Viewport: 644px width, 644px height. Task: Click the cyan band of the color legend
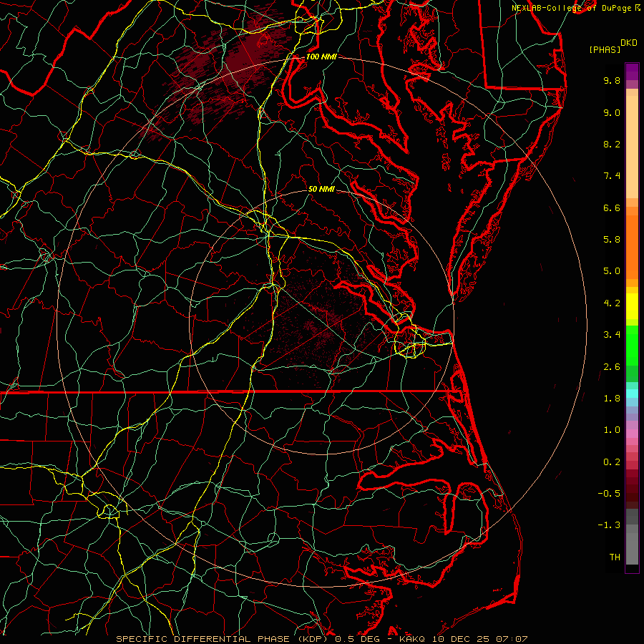point(632,394)
